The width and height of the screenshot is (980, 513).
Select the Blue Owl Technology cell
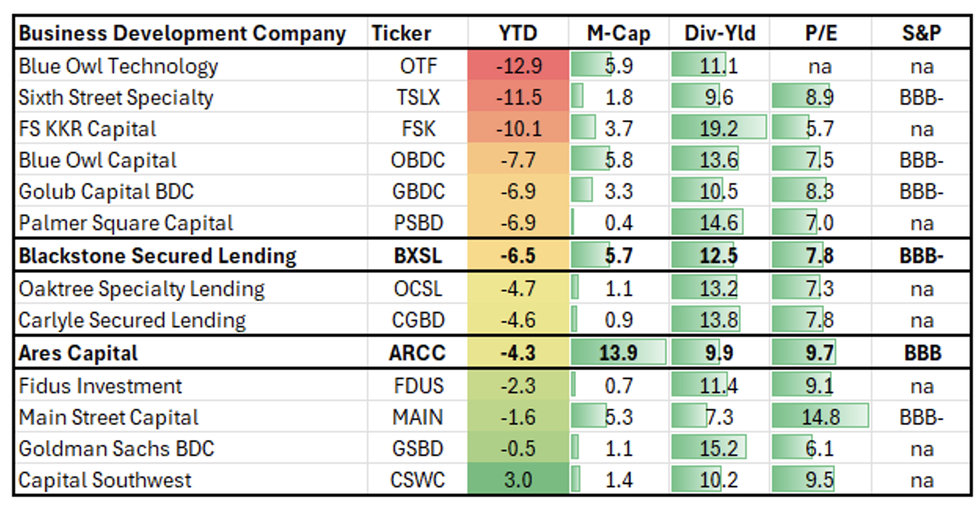pyautogui.click(x=119, y=66)
